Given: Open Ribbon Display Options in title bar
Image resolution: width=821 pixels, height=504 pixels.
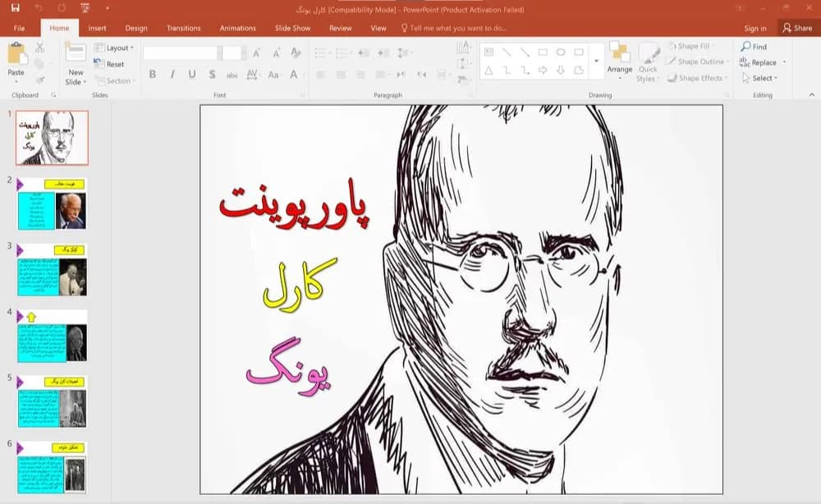Looking at the screenshot, I should 740,8.
